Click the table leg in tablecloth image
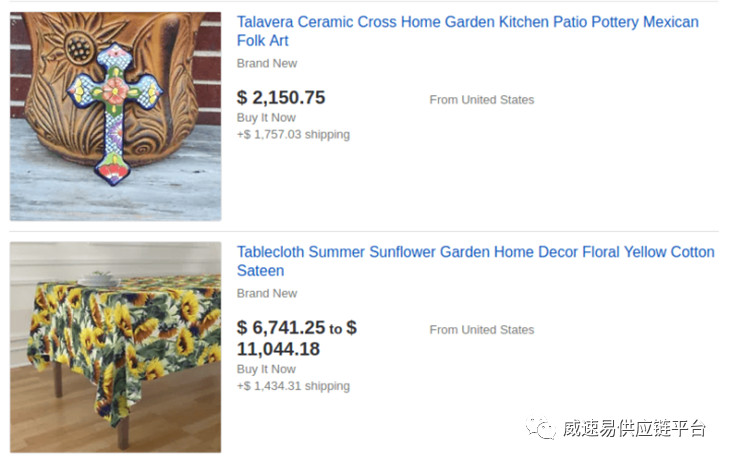Screen dimensions: 730x461 point(123,434)
